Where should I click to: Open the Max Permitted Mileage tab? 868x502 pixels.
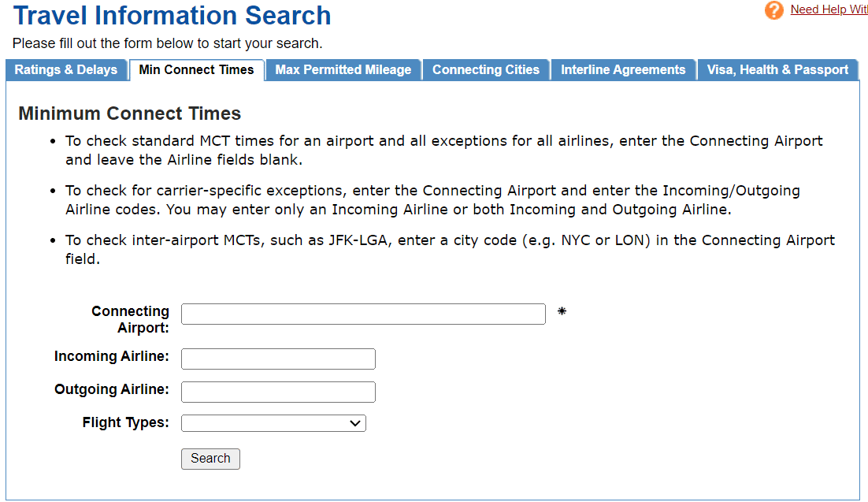click(343, 70)
